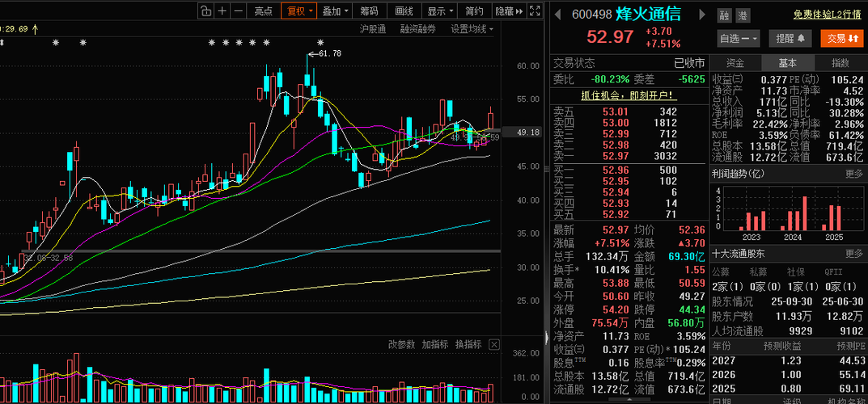The height and width of the screenshot is (404, 868).
Task: Toggle 画线 drawing tools
Action: coord(404,11)
